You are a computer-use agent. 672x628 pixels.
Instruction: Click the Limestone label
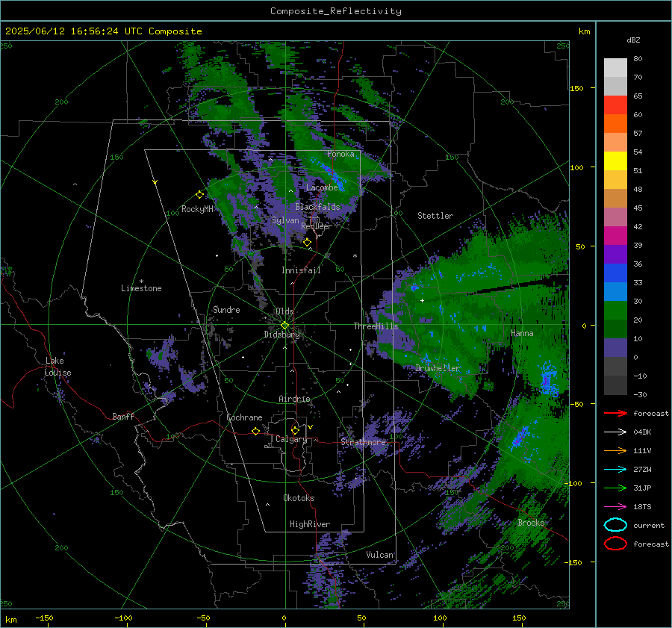coord(141,288)
